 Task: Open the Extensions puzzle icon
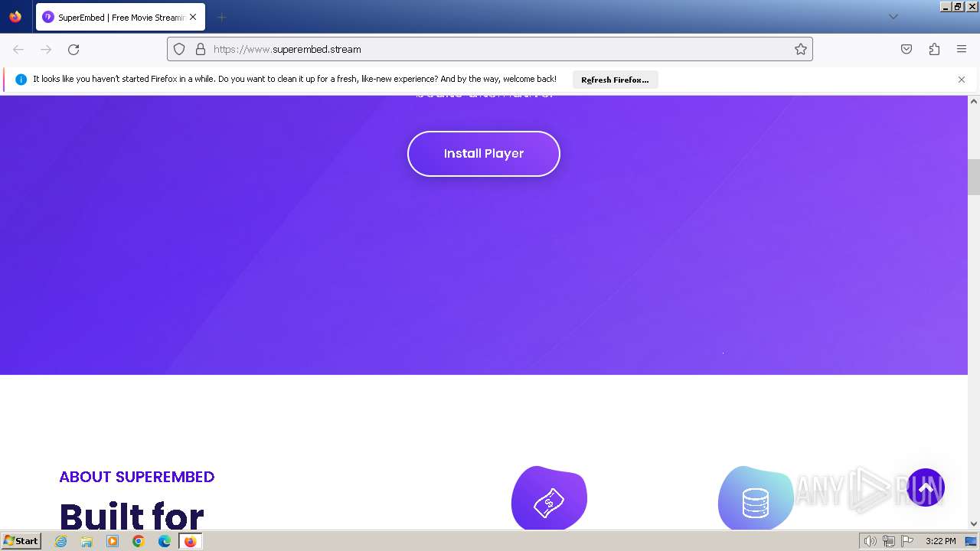click(x=934, y=49)
